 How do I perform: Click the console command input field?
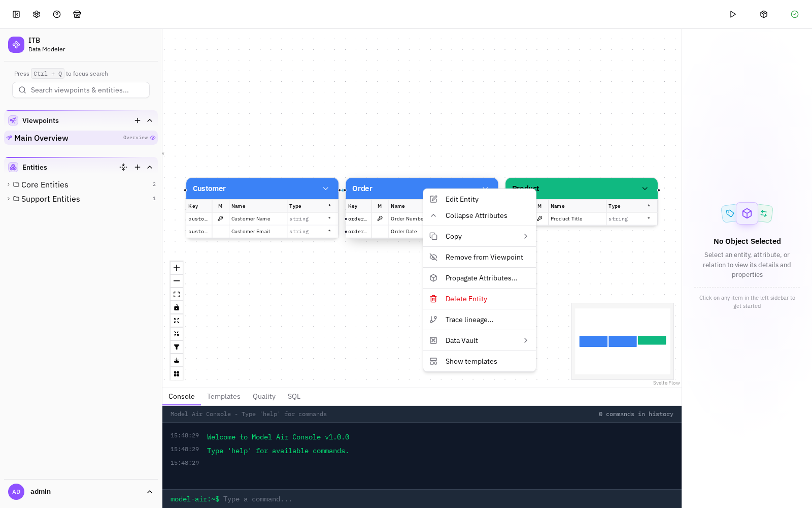pos(449,499)
